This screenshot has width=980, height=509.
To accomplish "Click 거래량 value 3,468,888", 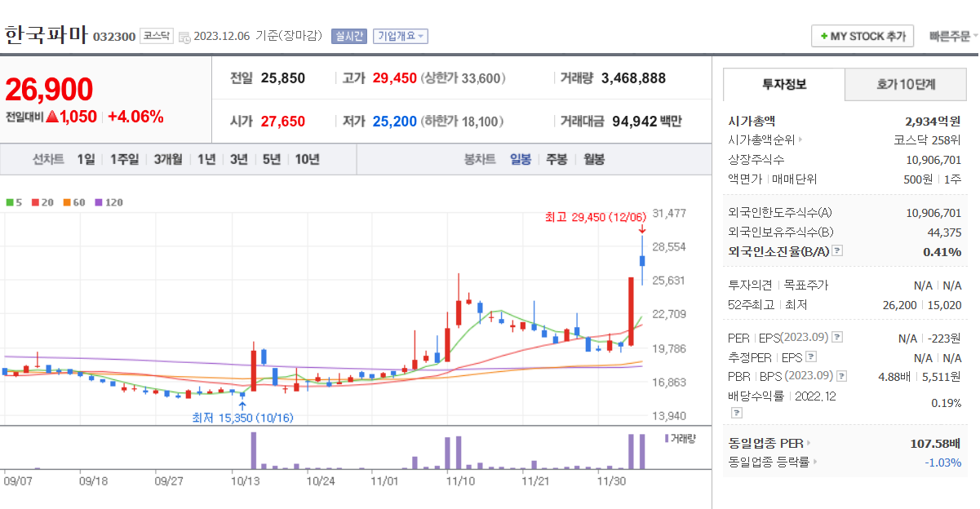I will click(x=633, y=78).
